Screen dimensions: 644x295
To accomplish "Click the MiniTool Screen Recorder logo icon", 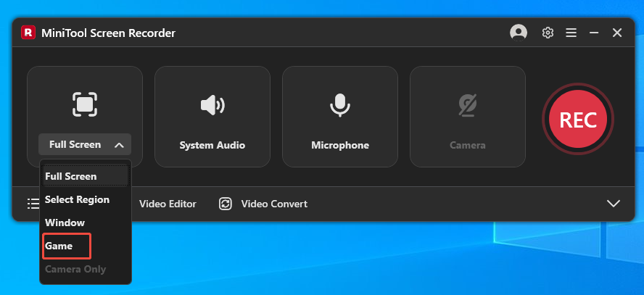I will click(x=28, y=33).
